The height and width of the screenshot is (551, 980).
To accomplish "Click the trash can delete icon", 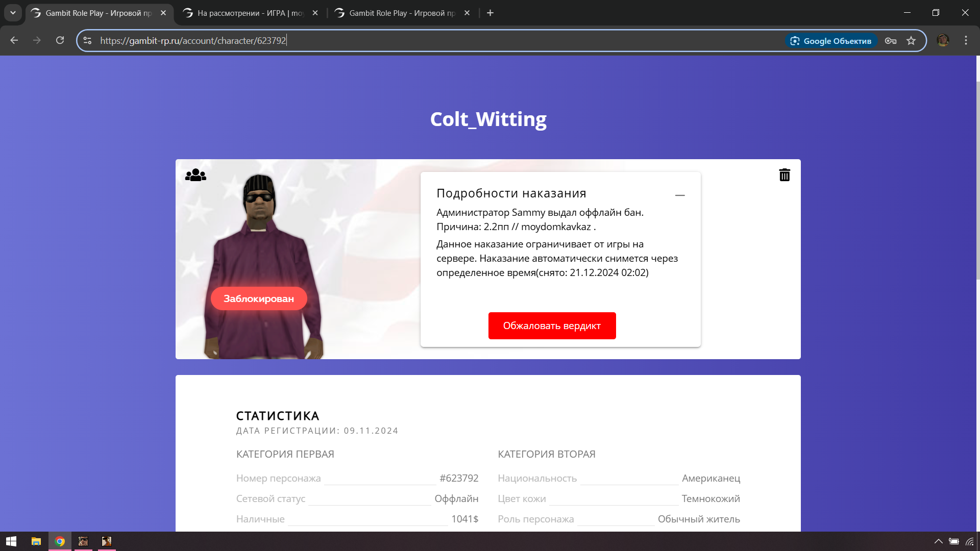I will (x=785, y=175).
